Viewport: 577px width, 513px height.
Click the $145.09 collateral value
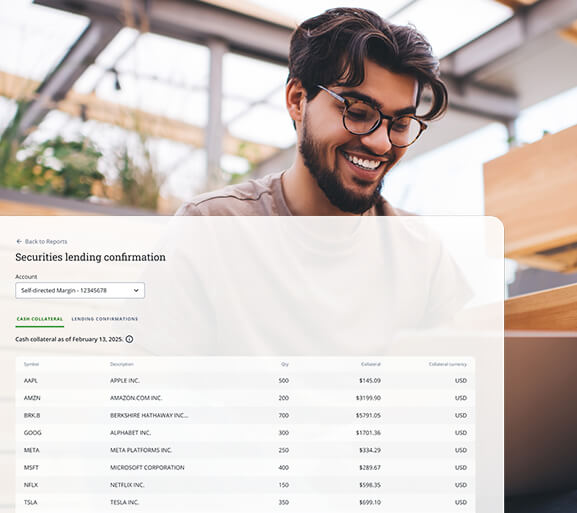tap(370, 381)
